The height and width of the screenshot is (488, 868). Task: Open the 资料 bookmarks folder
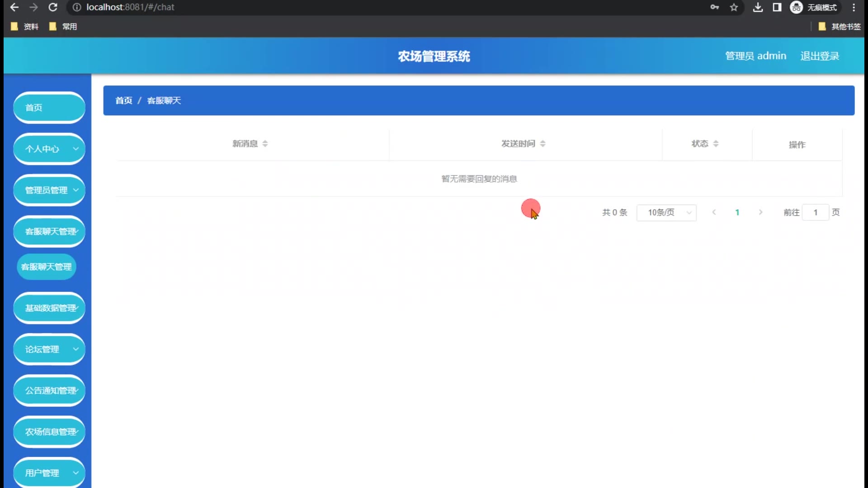coord(25,27)
